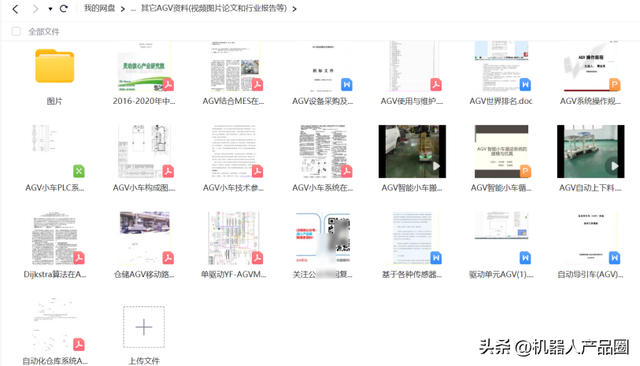Open 2016-2020年中... PDF file
The image size is (640, 366).
tap(144, 66)
